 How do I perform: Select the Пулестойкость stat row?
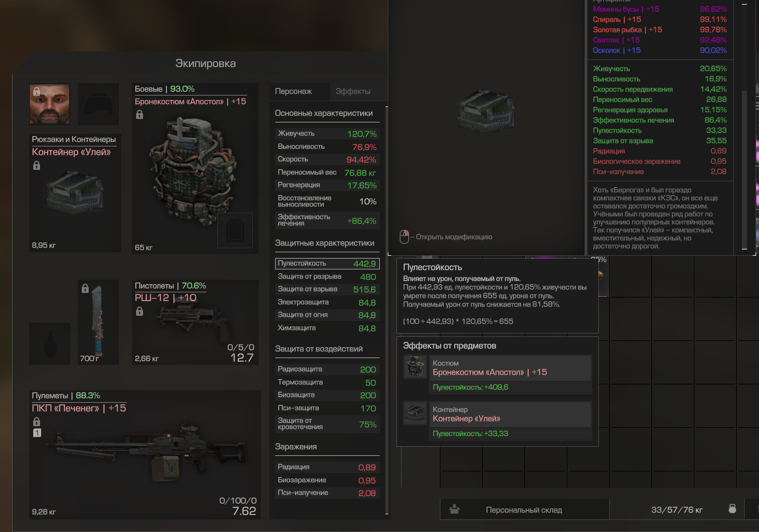327,263
